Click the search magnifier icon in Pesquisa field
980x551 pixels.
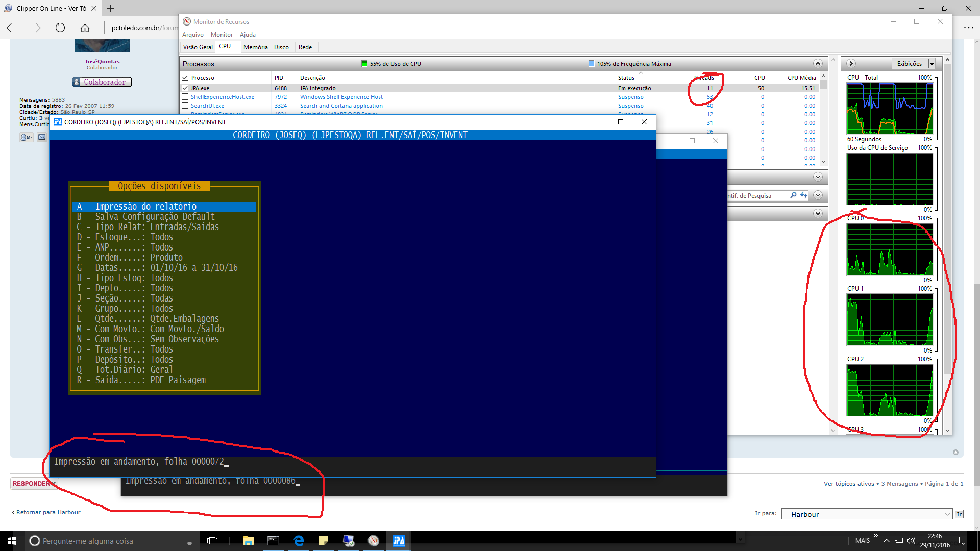[793, 195]
